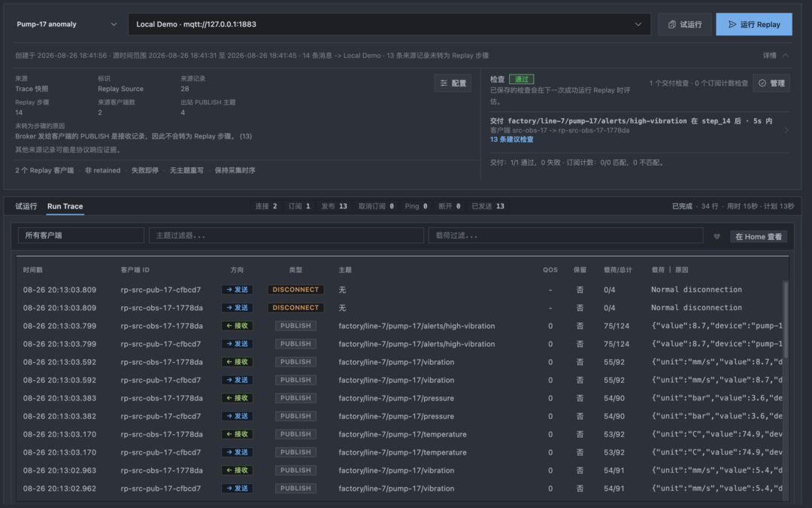812x508 pixels.
Task: Switch to the Run Trace tab
Action: [x=65, y=206]
